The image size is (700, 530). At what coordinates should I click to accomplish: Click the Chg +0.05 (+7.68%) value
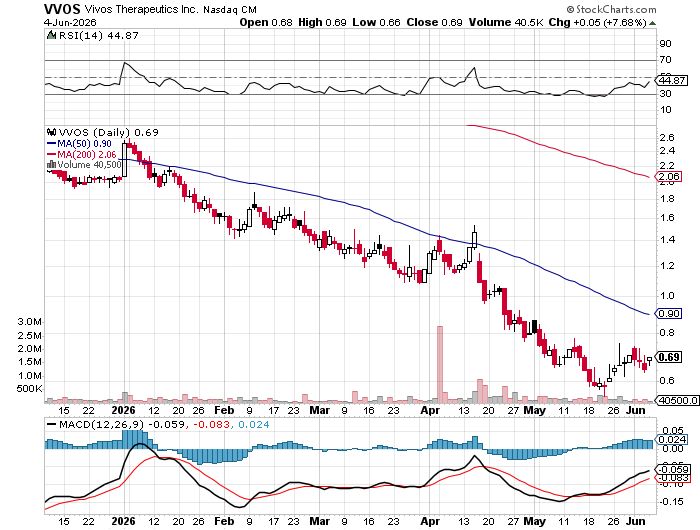coord(597,22)
